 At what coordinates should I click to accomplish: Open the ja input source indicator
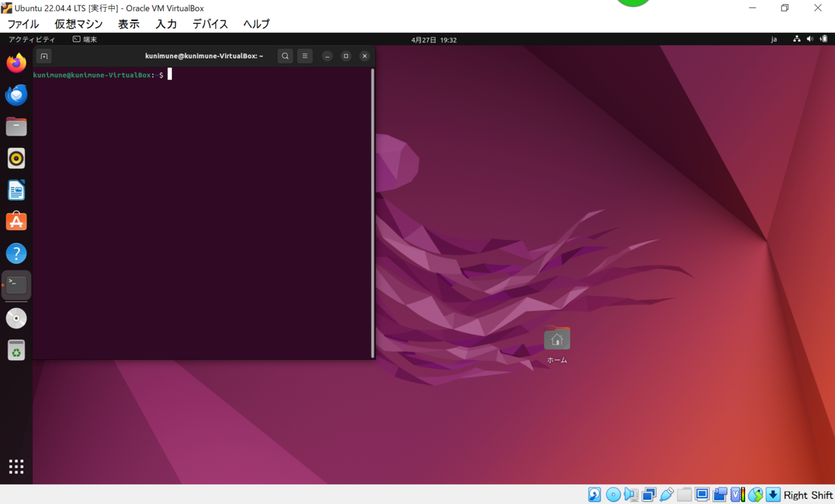pos(774,40)
